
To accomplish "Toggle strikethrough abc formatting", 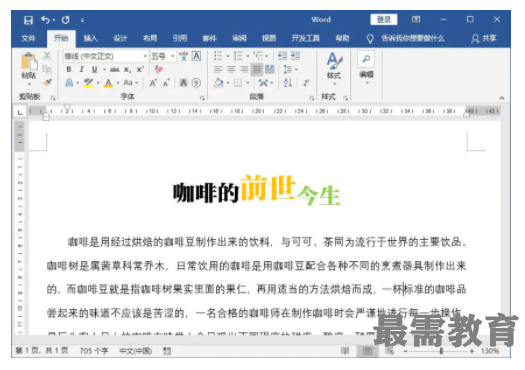I will tap(115, 69).
